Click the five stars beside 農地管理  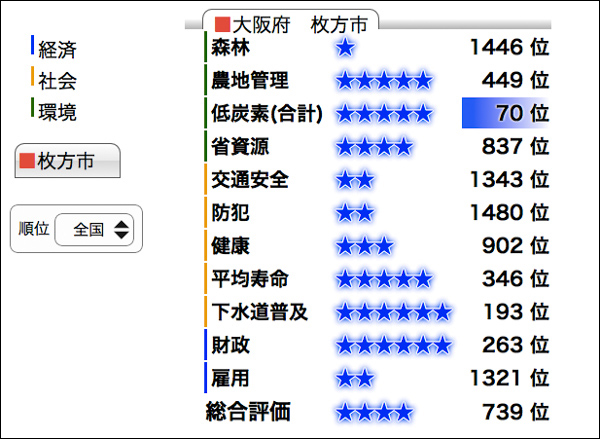pos(384,80)
